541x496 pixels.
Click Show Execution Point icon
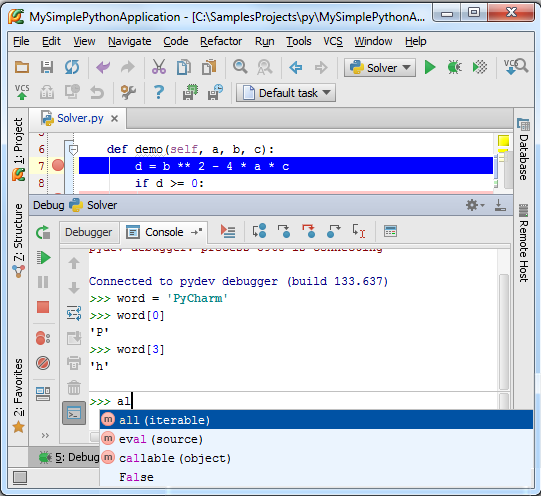[x=228, y=231]
